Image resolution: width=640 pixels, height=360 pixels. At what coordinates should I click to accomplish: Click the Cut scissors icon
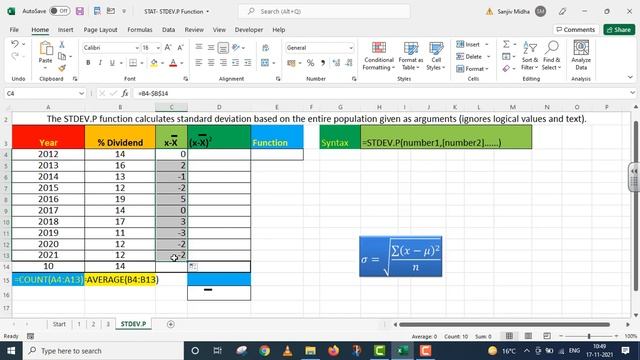click(62, 44)
